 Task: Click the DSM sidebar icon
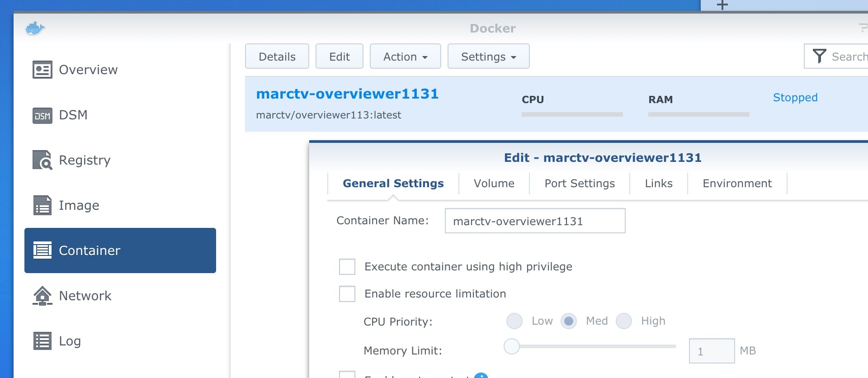tap(42, 115)
